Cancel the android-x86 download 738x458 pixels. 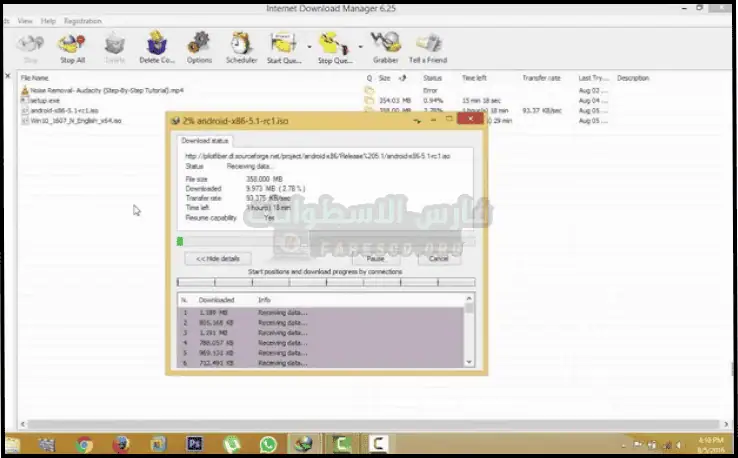438,258
